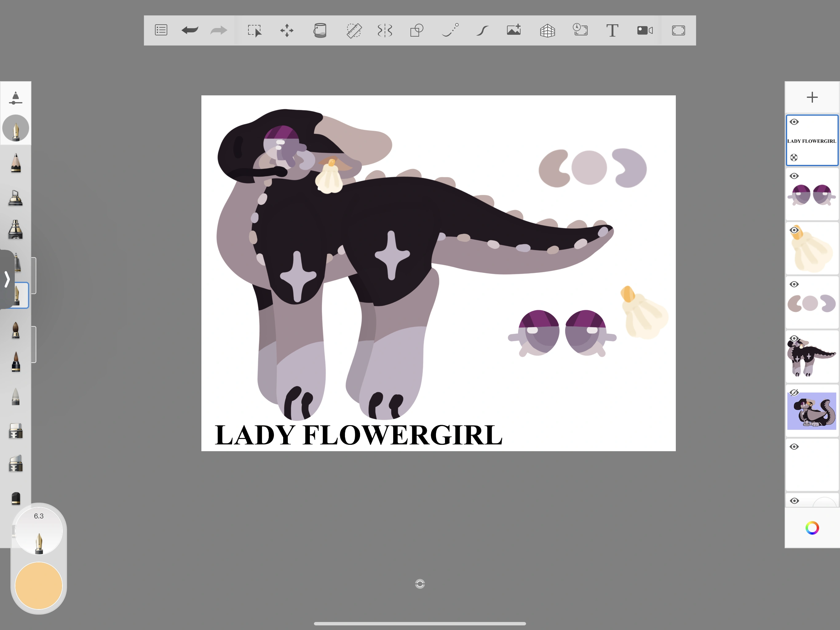Add a new layer with plus button
840x630 pixels.
(812, 97)
